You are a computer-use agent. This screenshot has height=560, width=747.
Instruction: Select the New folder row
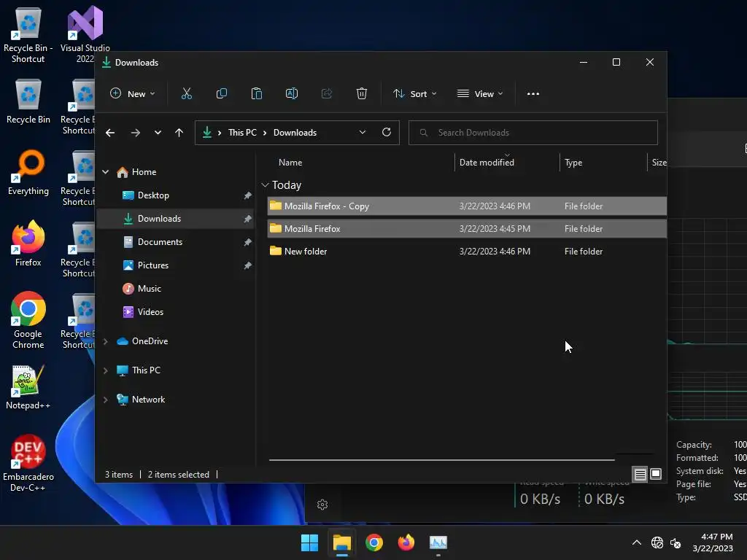(x=467, y=251)
